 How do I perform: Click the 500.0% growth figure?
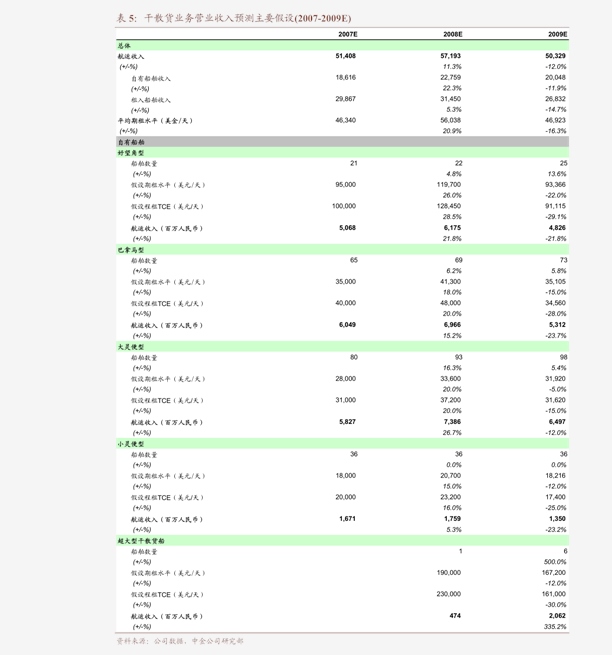click(x=554, y=562)
